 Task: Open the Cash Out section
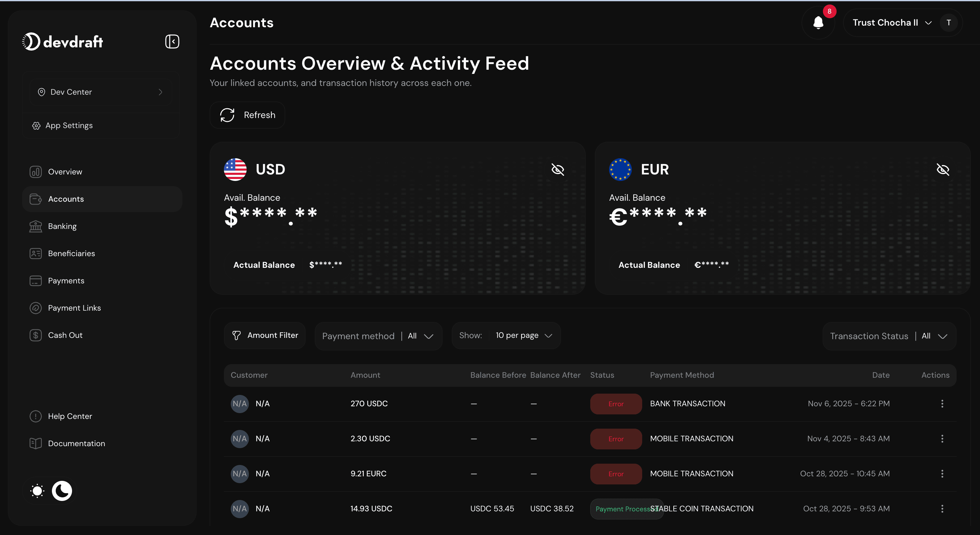(65, 335)
